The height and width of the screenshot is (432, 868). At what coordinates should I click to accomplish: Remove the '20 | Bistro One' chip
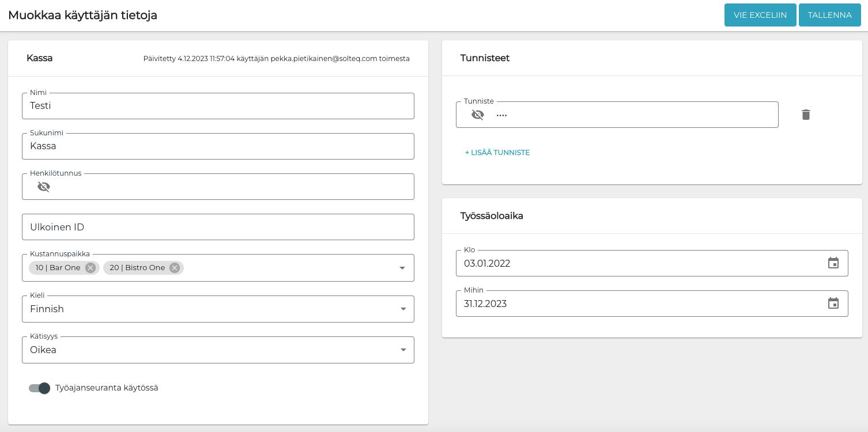(175, 268)
